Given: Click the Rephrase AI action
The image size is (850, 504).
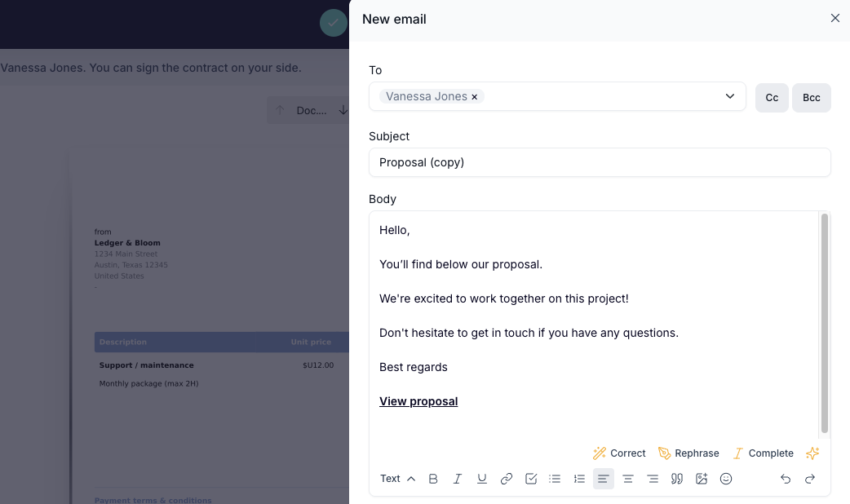Looking at the screenshot, I should [688, 453].
